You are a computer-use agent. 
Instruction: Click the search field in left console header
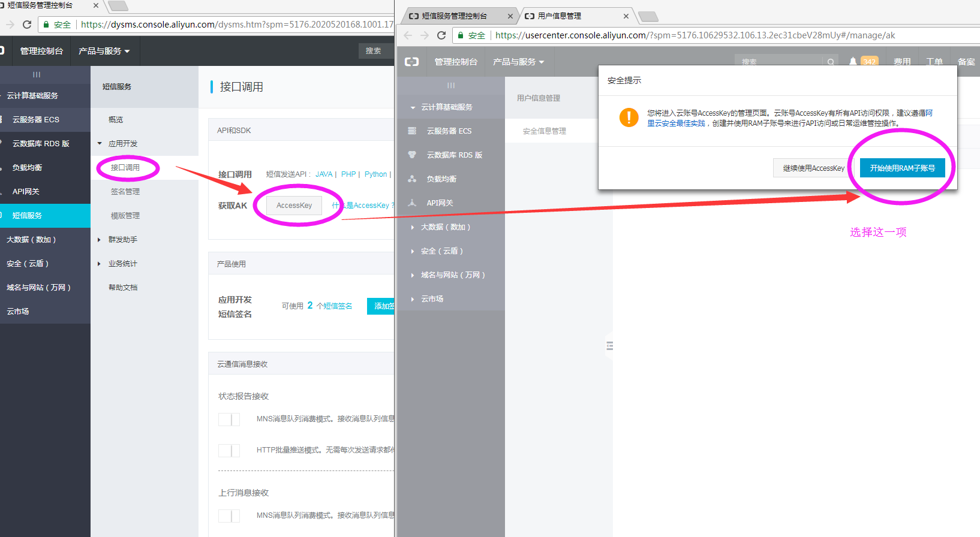click(x=376, y=51)
